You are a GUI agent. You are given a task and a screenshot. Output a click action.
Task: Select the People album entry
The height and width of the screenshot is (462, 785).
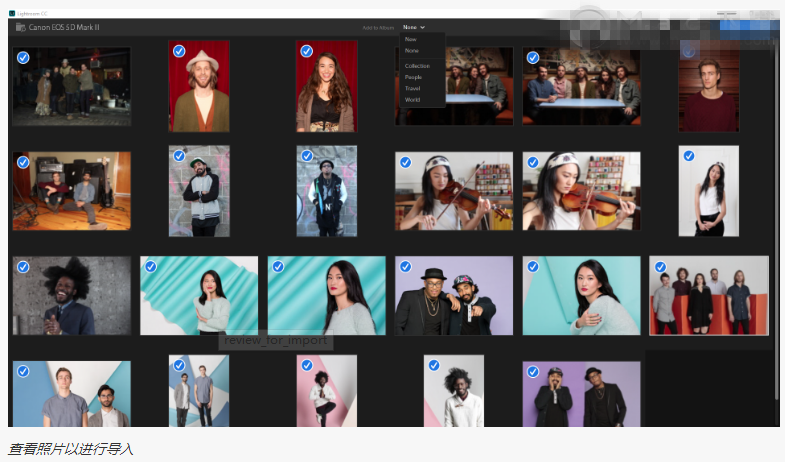[413, 77]
